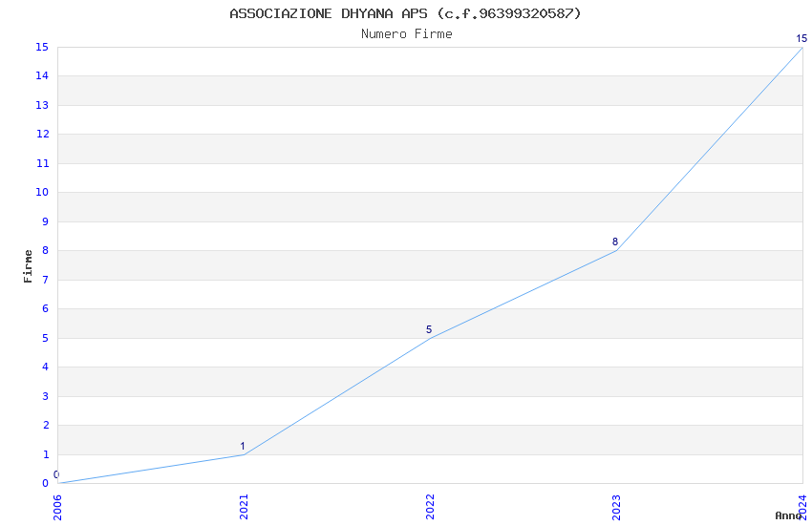Click data point label 0 at 2006

coord(56,474)
